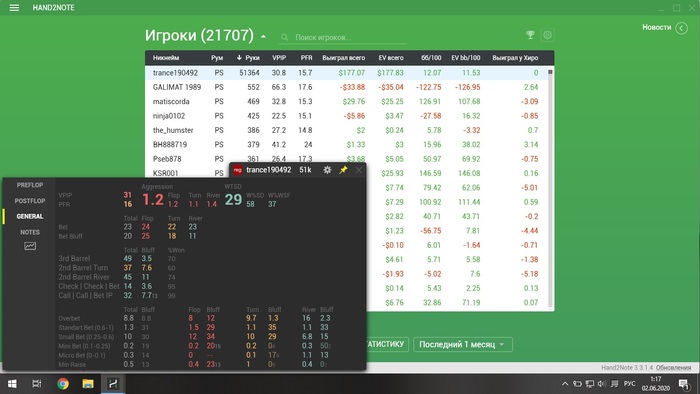Open the Последний 1 месяц period dropdown
700x394 pixels.
click(462, 344)
